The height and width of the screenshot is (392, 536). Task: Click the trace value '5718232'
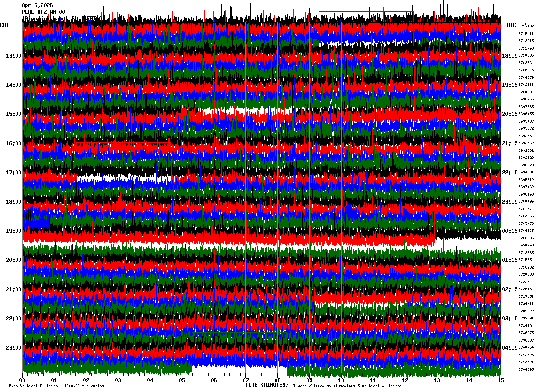coord(526,267)
